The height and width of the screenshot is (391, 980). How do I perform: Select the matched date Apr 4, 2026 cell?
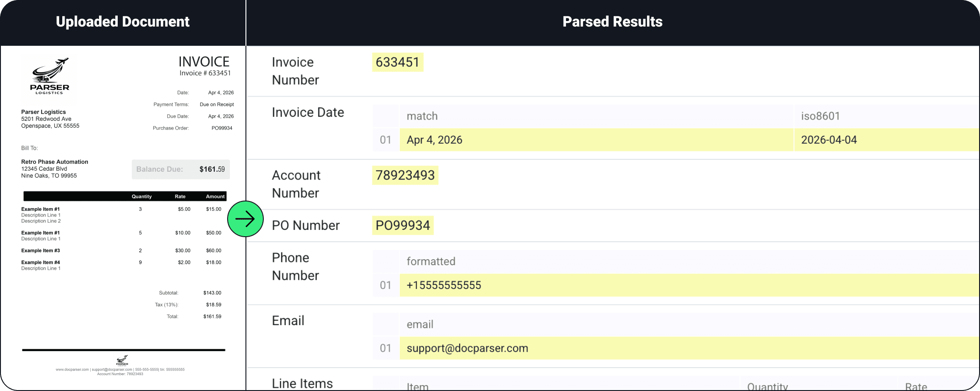[x=434, y=140]
